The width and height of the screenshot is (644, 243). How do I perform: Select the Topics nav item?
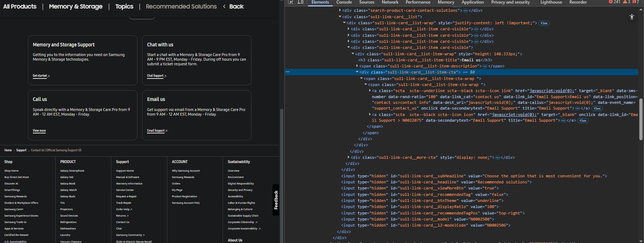point(124,6)
